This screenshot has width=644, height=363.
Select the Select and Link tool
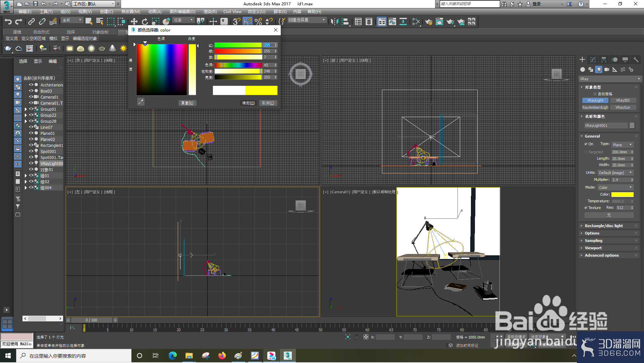click(32, 22)
